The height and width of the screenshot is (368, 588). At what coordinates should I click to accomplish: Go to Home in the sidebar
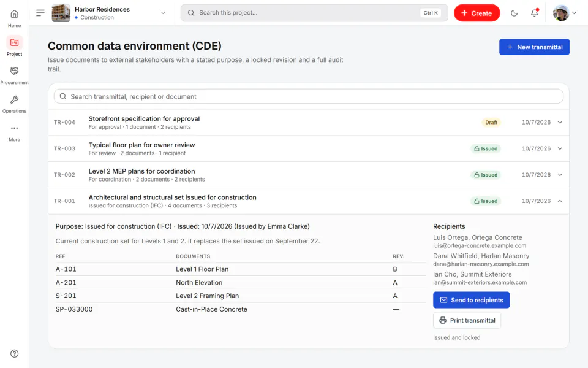pyautogui.click(x=14, y=18)
